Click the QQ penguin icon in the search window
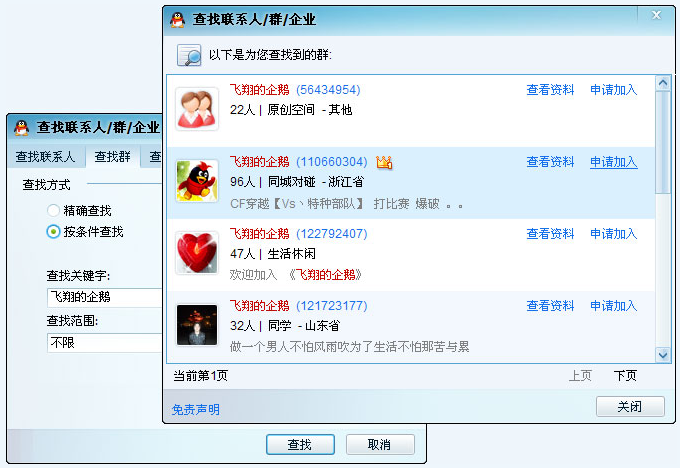Viewport: 680px width, 468px height. point(21,128)
